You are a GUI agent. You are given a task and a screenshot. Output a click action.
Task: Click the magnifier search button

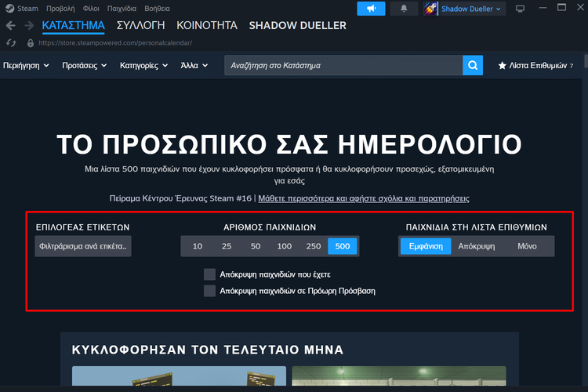472,65
